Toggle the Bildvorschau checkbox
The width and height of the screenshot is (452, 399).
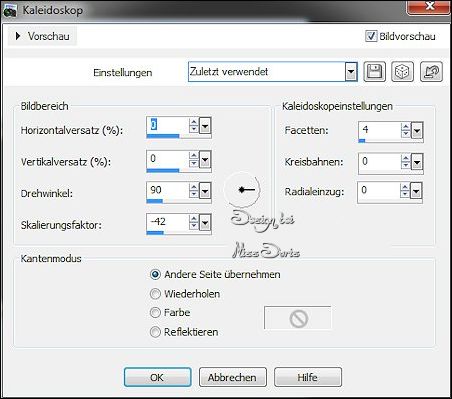click(x=371, y=36)
